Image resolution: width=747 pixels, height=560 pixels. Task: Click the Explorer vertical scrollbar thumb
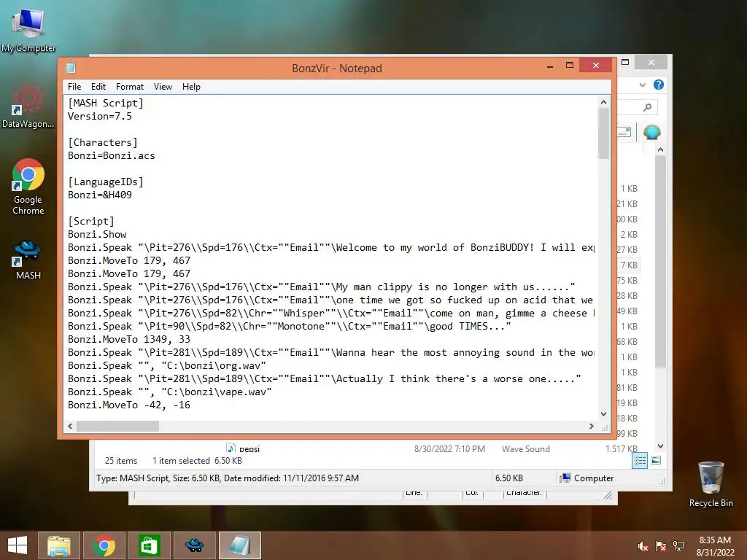pos(660,262)
